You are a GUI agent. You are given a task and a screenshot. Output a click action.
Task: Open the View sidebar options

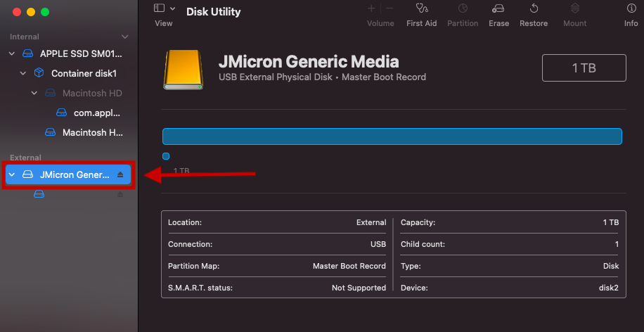(160, 8)
